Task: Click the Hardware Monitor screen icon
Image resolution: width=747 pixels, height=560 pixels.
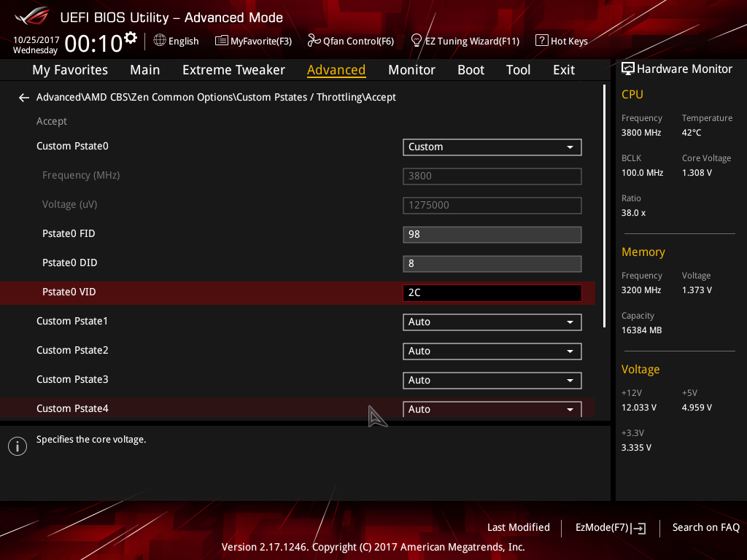Action: (628, 69)
